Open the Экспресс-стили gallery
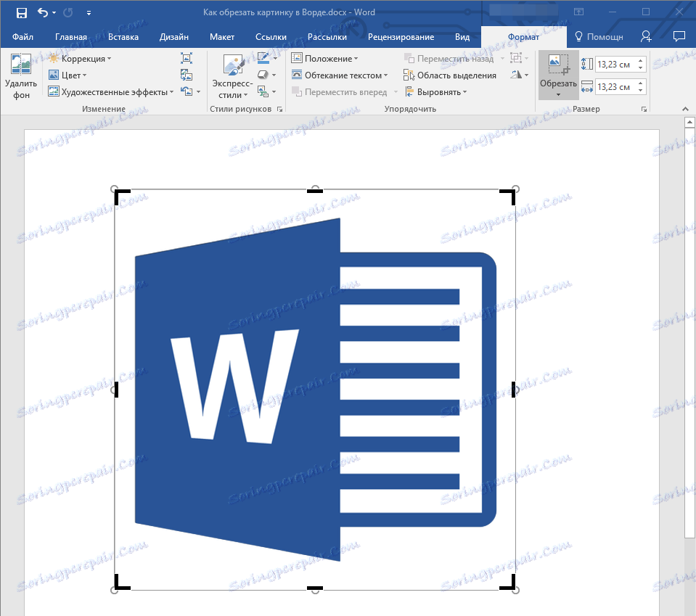This screenshot has height=616, width=696. (232, 76)
